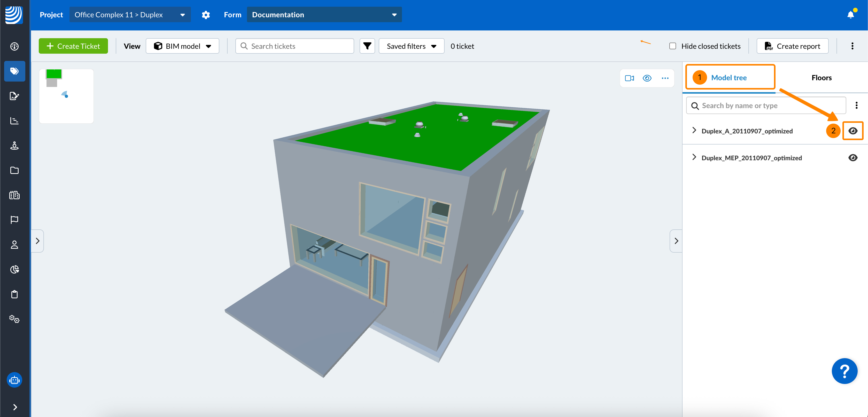Click the filter funnel icon
This screenshot has width=868, height=417.
[367, 46]
